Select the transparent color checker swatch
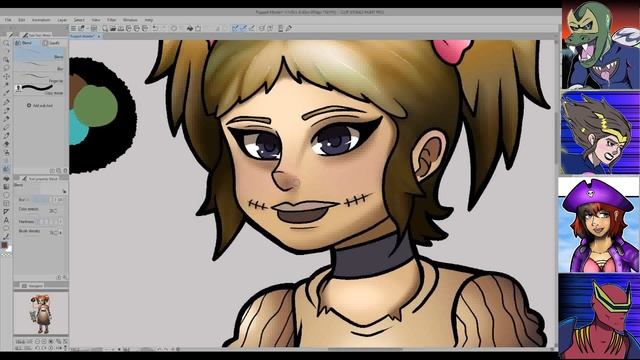This screenshot has width=640, height=360. coord(6,255)
